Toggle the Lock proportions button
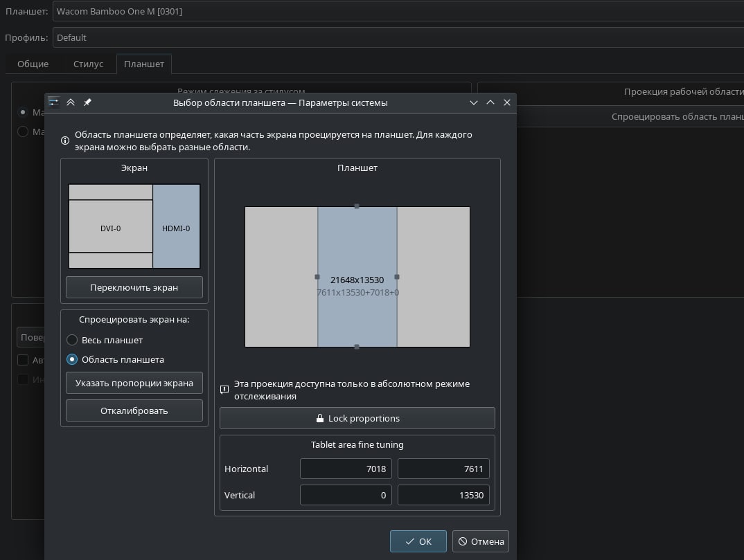 [357, 418]
